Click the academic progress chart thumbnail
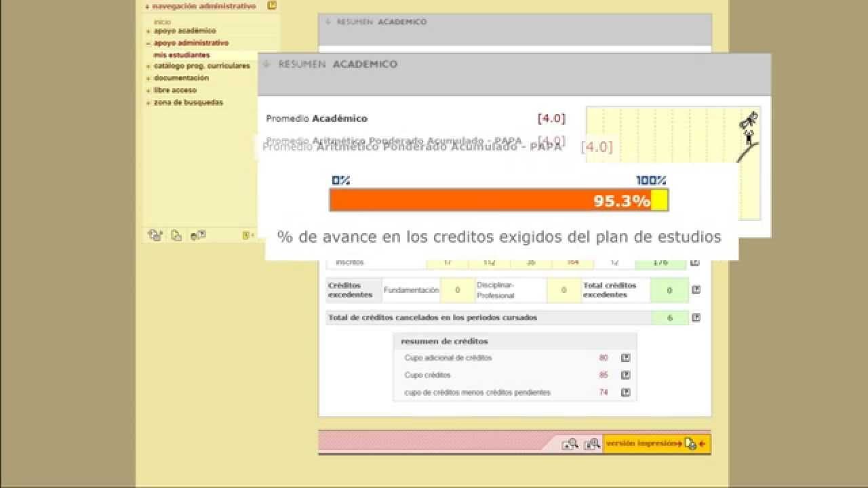 pos(673,163)
